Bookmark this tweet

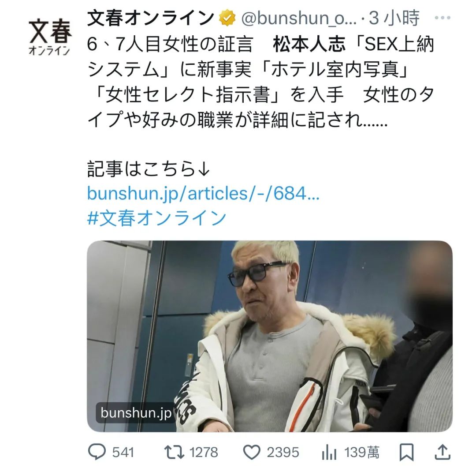(x=406, y=452)
